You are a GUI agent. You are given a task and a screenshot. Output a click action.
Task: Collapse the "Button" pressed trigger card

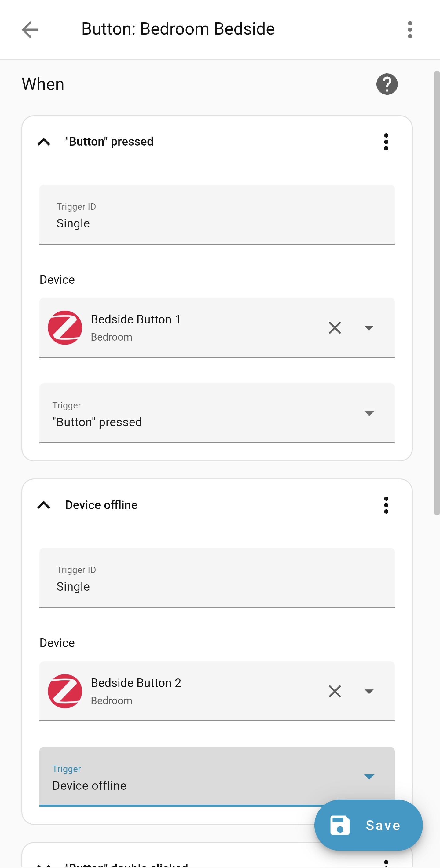44,142
